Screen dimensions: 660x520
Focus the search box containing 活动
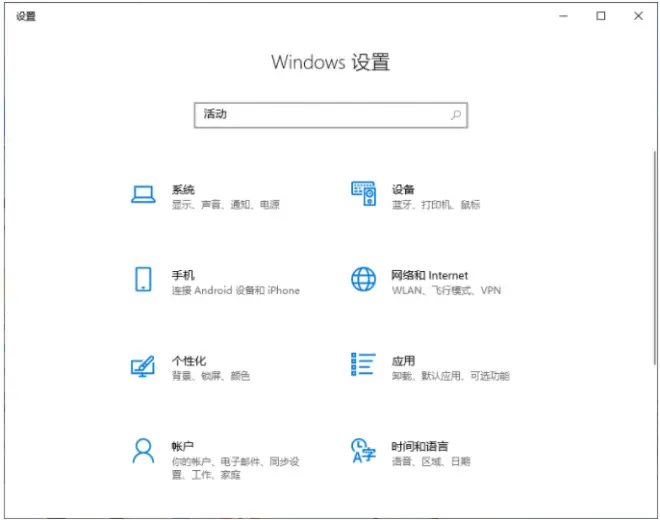pyautogui.click(x=331, y=115)
